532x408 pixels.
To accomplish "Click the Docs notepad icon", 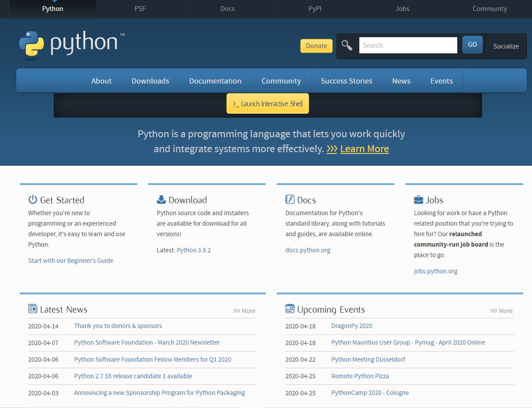I will coord(290,200).
